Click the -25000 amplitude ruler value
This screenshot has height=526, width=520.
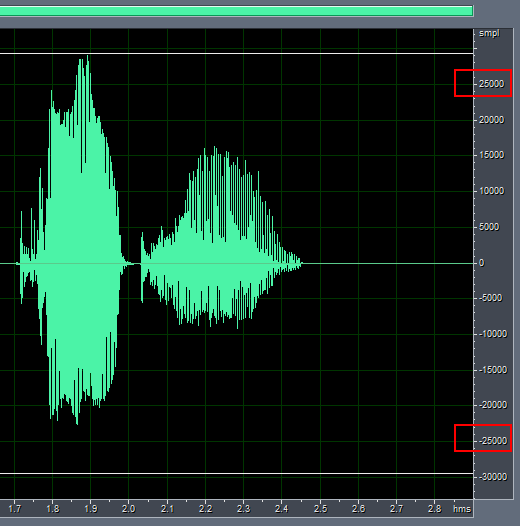pos(492,441)
